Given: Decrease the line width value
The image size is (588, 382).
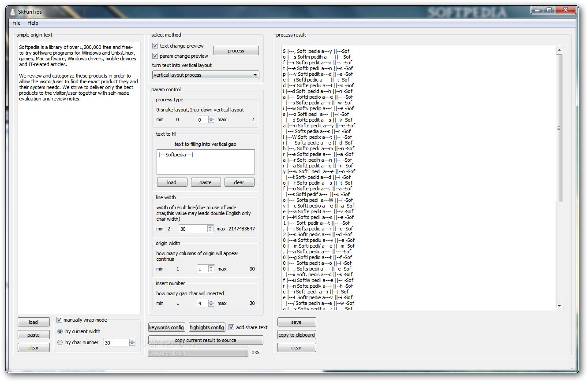Looking at the screenshot, I should click(x=211, y=230).
